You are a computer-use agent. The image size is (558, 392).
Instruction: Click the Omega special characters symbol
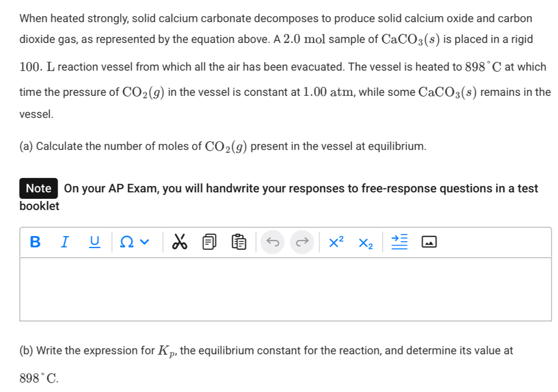tap(126, 242)
